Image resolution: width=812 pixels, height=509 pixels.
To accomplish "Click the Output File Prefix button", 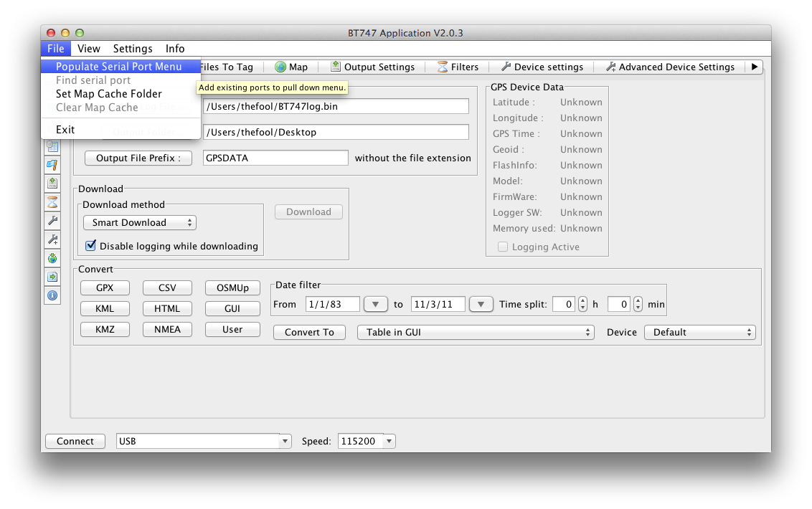I will [x=138, y=158].
